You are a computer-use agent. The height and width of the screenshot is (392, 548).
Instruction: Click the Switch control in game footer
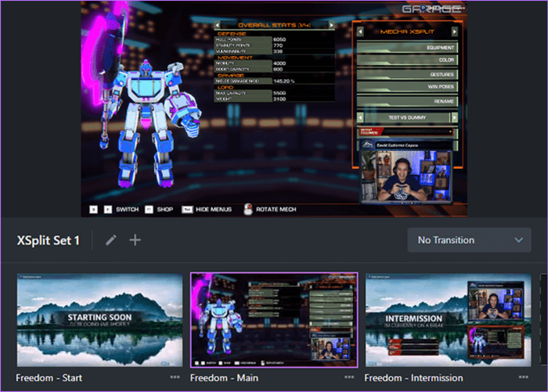click(x=127, y=210)
